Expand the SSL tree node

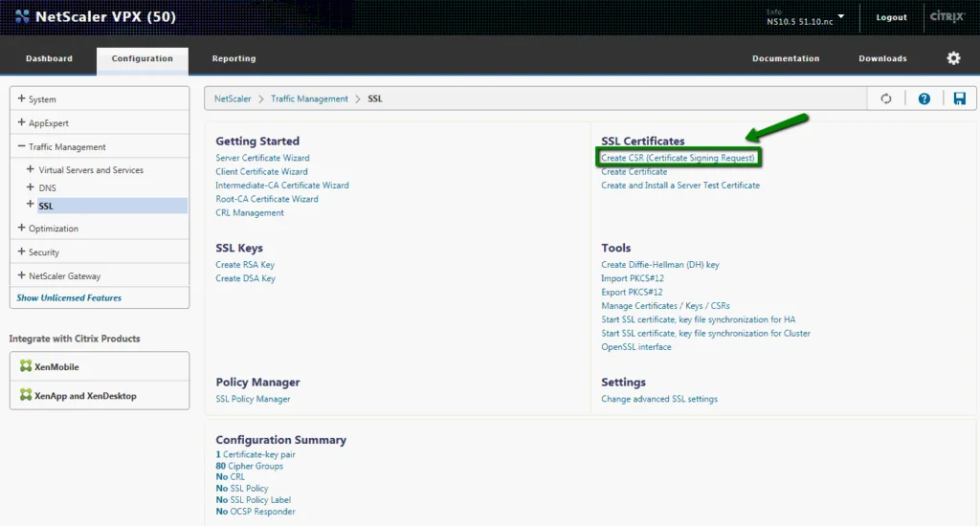tap(30, 205)
